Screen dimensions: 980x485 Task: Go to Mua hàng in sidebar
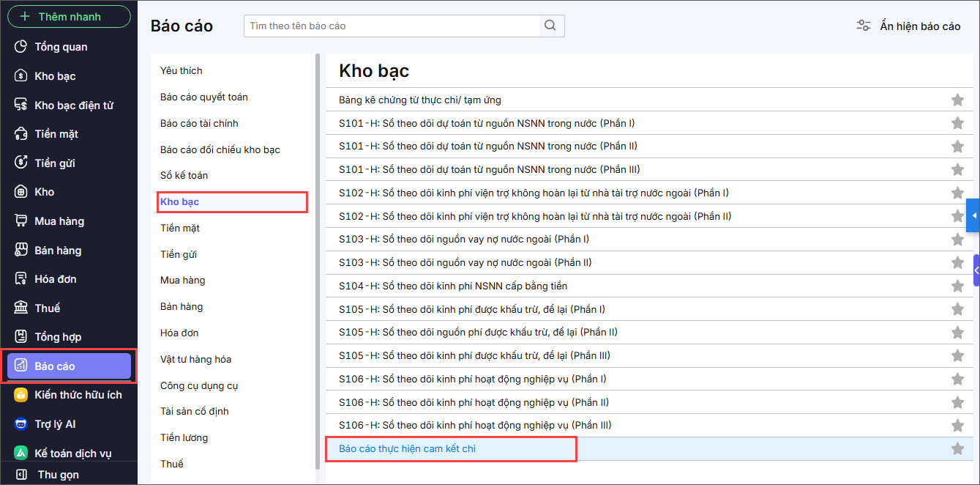(59, 221)
